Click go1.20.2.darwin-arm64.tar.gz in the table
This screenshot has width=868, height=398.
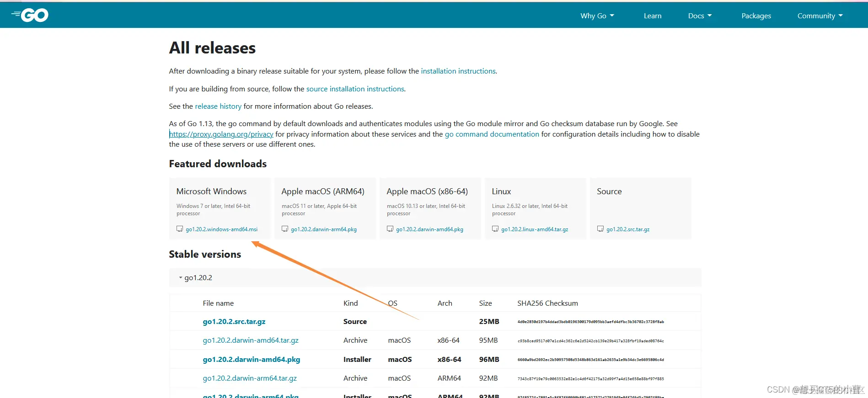250,378
